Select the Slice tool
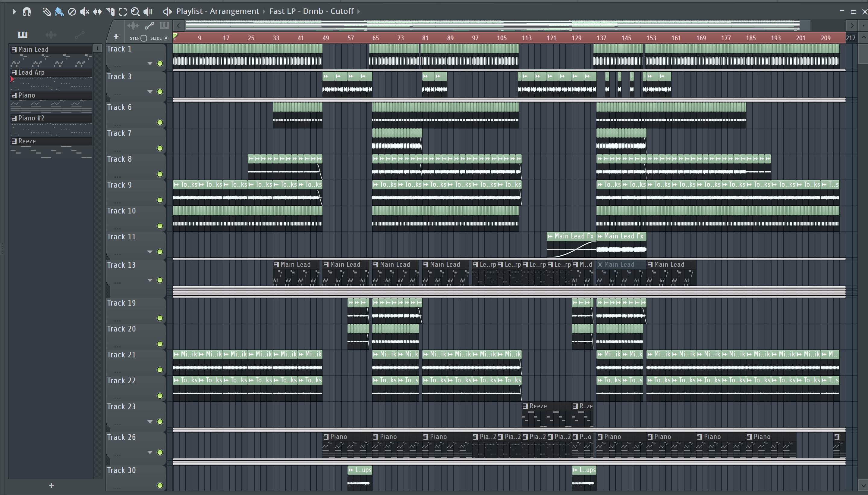868x495 pixels. (110, 11)
